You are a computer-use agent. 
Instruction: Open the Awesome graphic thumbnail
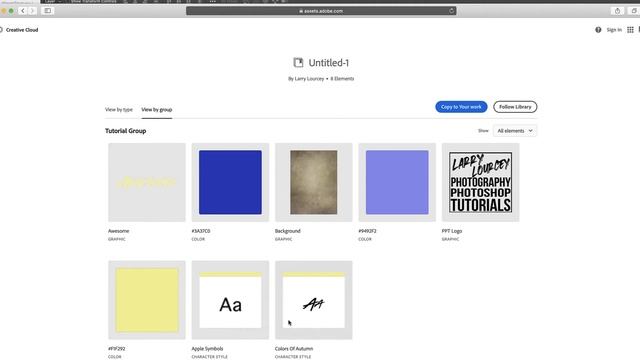tap(147, 182)
